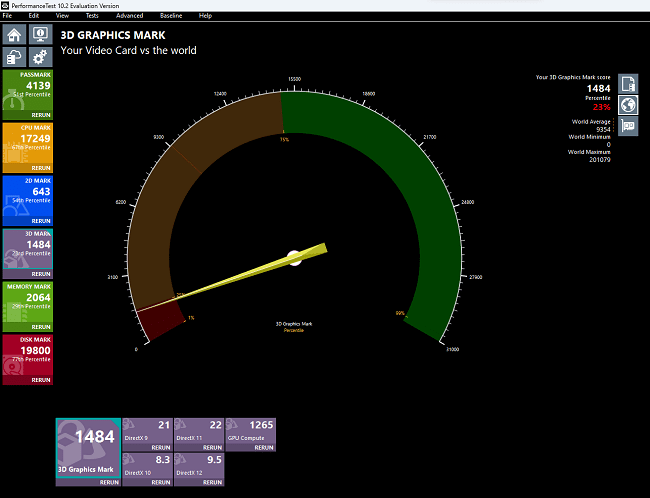Rerun the Memory Mark test

(x=41, y=327)
